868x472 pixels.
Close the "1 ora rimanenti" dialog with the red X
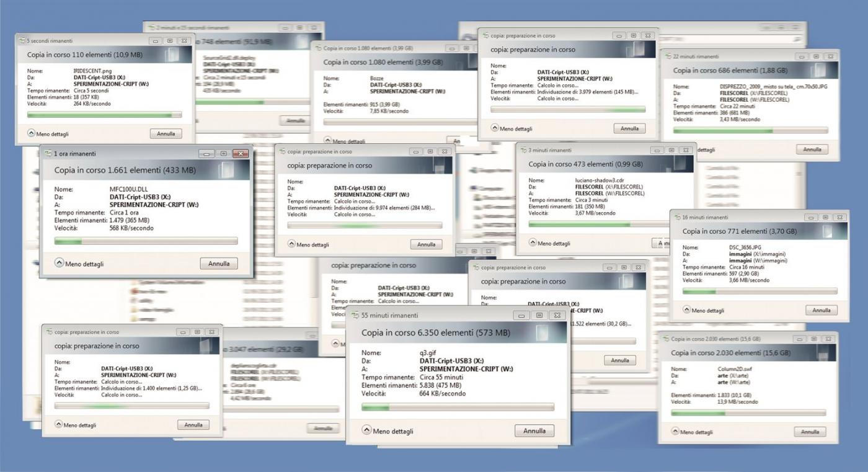tap(240, 154)
